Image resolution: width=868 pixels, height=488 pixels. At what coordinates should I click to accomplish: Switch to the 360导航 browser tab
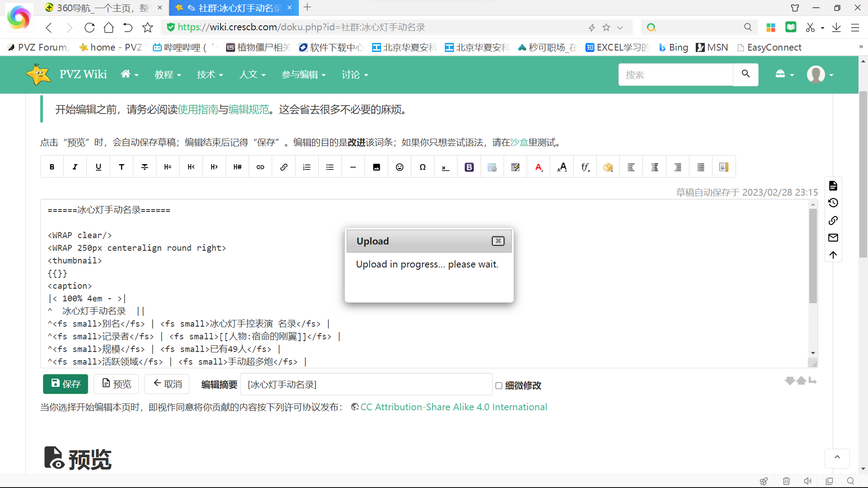(102, 8)
